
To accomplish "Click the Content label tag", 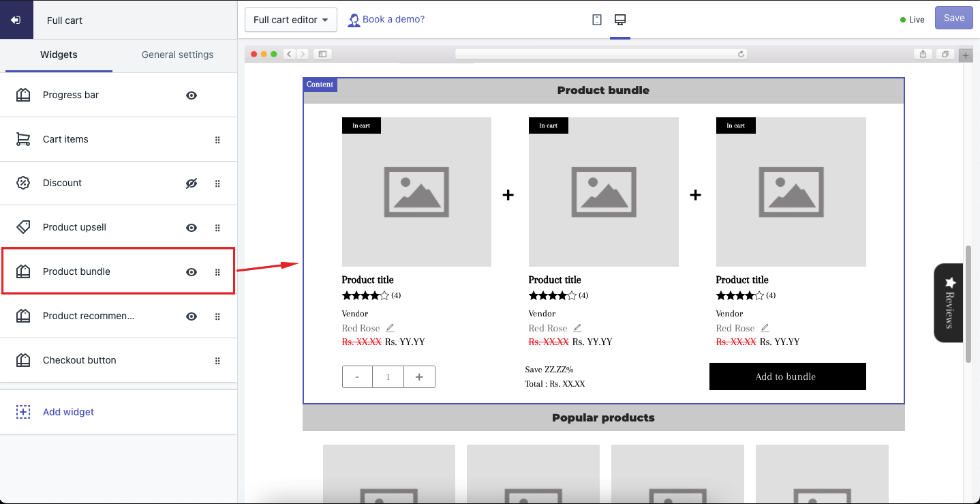I will [320, 85].
